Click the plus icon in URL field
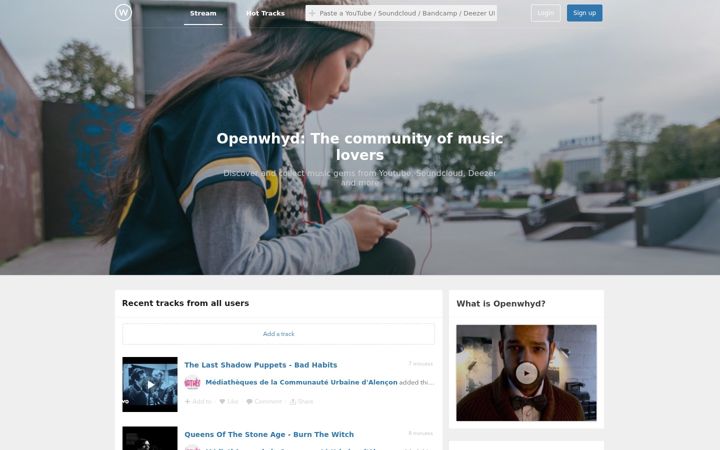The height and width of the screenshot is (450, 720). pyautogui.click(x=312, y=13)
